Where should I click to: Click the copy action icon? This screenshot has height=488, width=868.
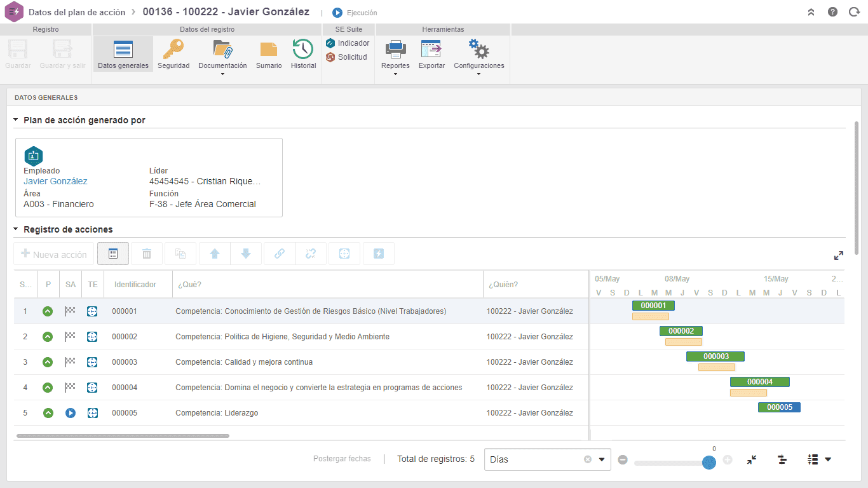(180, 254)
